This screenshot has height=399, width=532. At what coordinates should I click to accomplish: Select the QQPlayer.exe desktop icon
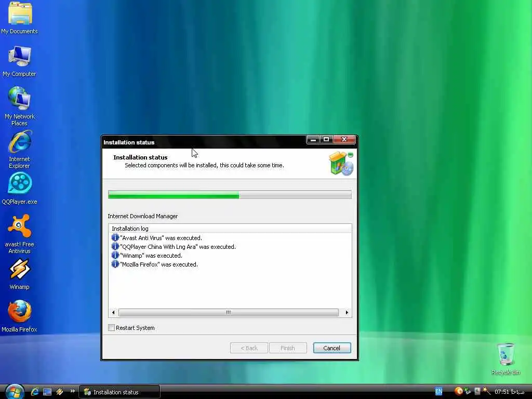click(x=19, y=189)
